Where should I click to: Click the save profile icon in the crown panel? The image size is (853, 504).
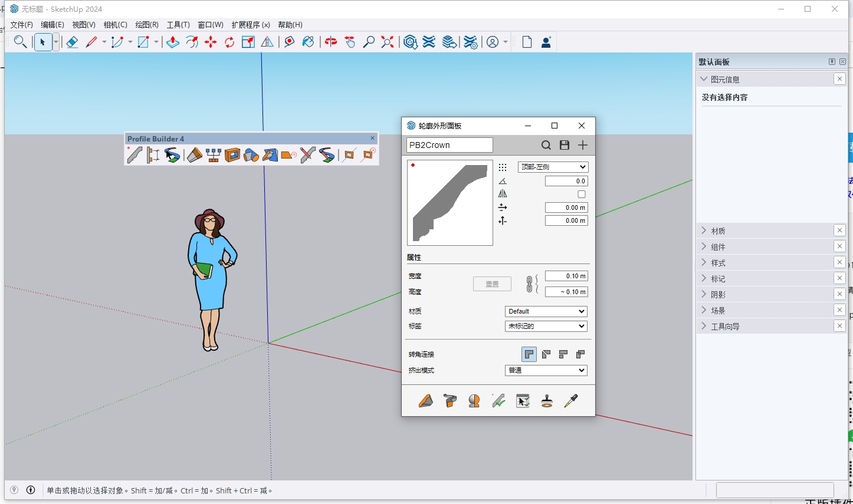point(564,144)
